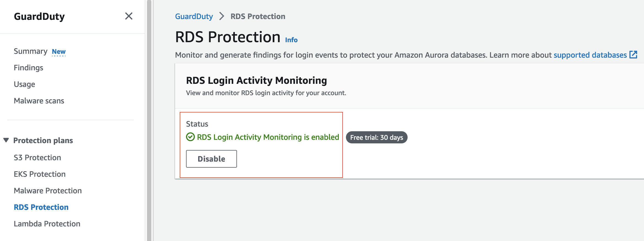Click the Free trial: 30 days badge
The height and width of the screenshot is (241, 644).
click(x=376, y=137)
